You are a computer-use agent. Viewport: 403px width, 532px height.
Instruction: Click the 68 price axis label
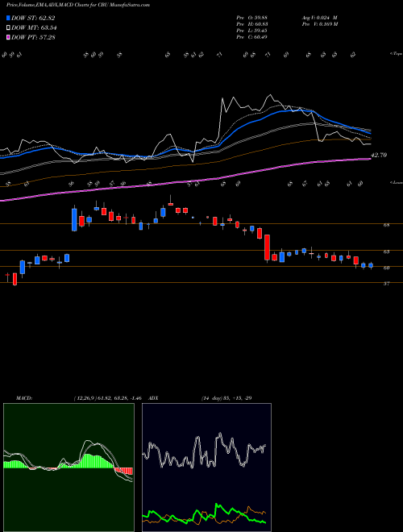point(387,225)
